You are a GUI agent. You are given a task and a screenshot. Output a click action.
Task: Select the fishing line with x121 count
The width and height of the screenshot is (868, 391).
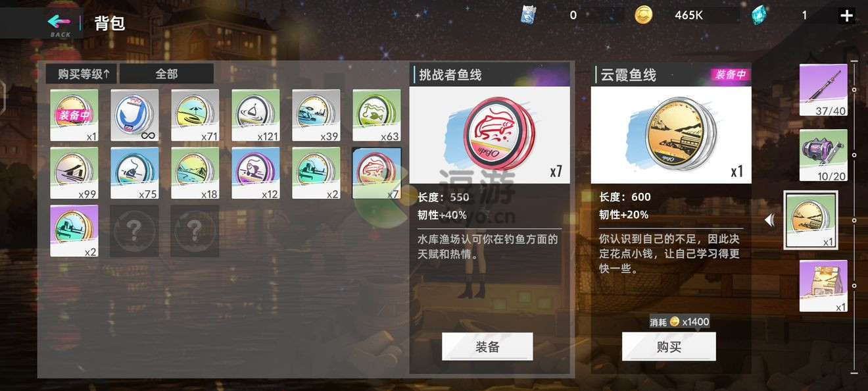point(256,115)
